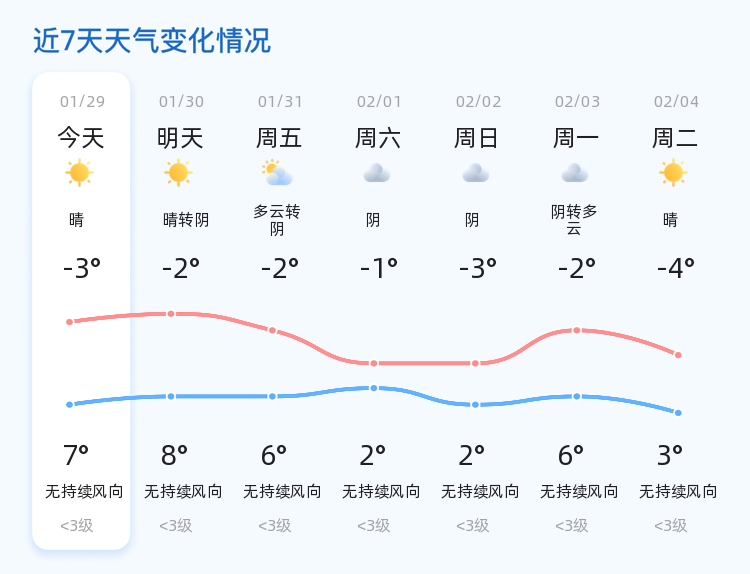Screen dimensions: 750x574
Task: Click the sunny icon for 今天
Action: point(79,173)
